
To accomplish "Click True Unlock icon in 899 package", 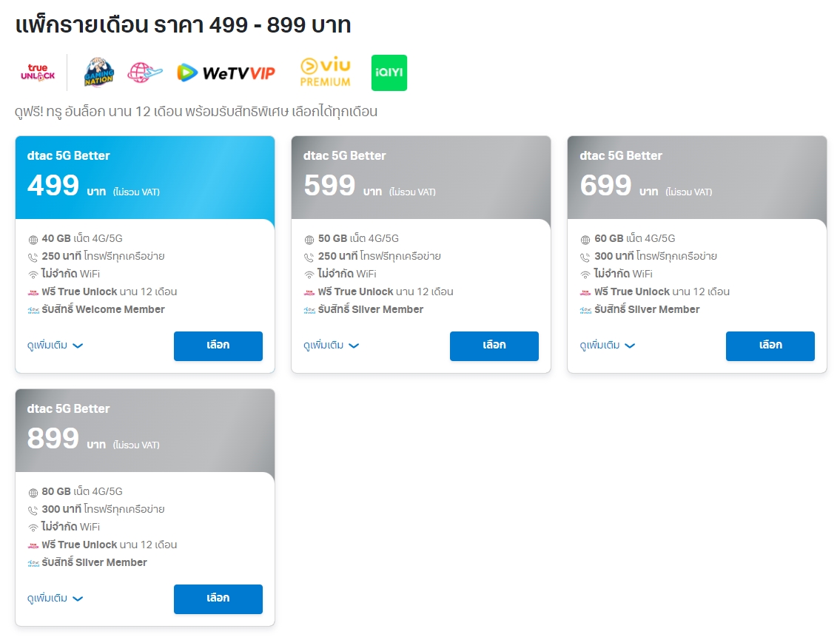I will coord(33,545).
